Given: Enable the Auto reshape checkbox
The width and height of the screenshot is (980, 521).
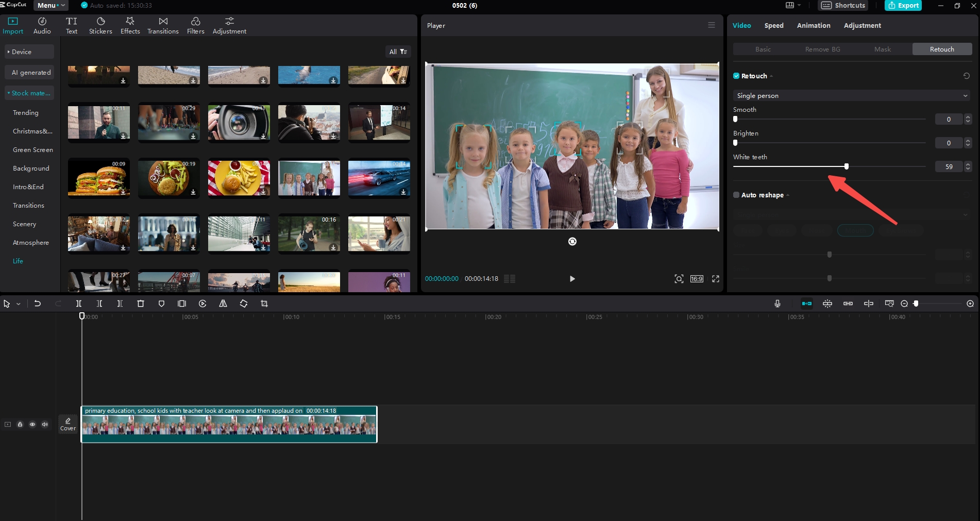Looking at the screenshot, I should coord(736,195).
